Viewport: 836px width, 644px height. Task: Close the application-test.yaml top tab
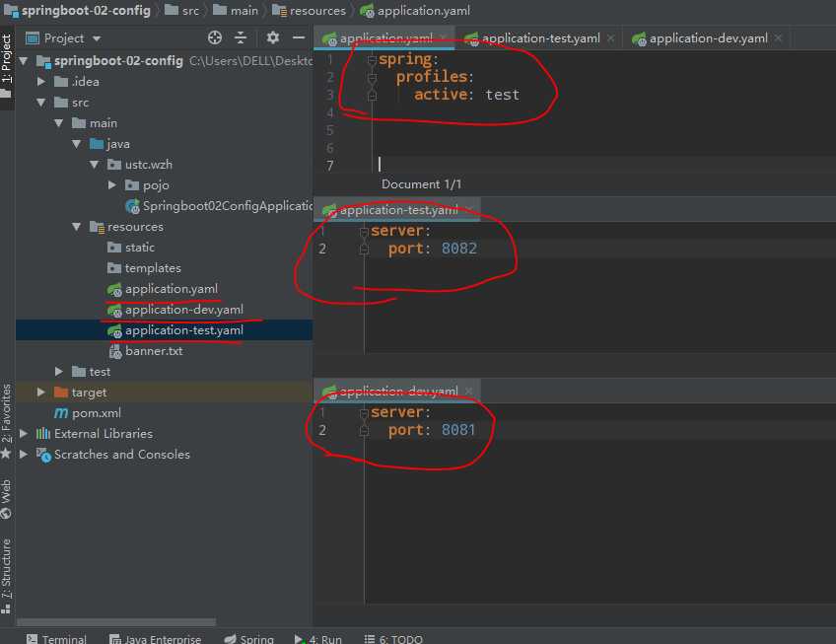(x=611, y=38)
